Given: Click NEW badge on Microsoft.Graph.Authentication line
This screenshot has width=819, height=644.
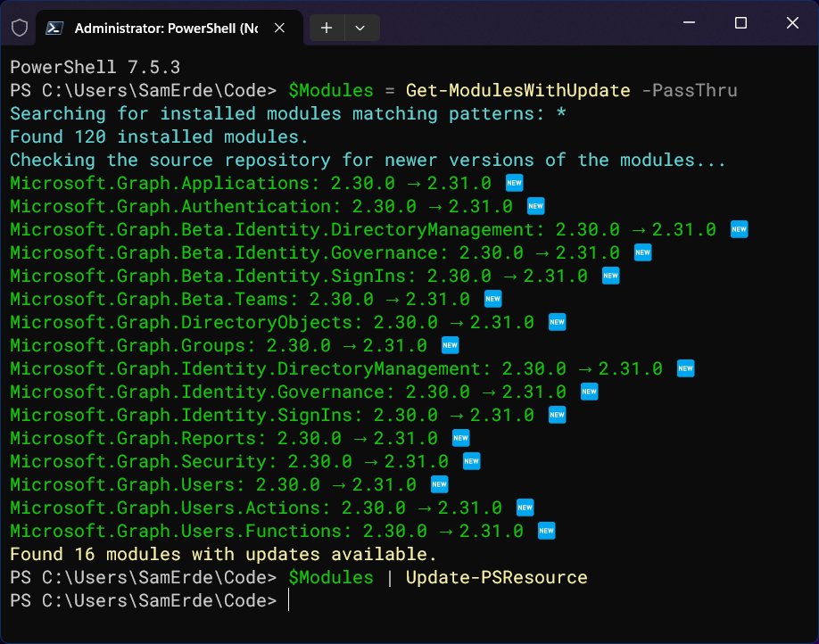Looking at the screenshot, I should tap(536, 206).
